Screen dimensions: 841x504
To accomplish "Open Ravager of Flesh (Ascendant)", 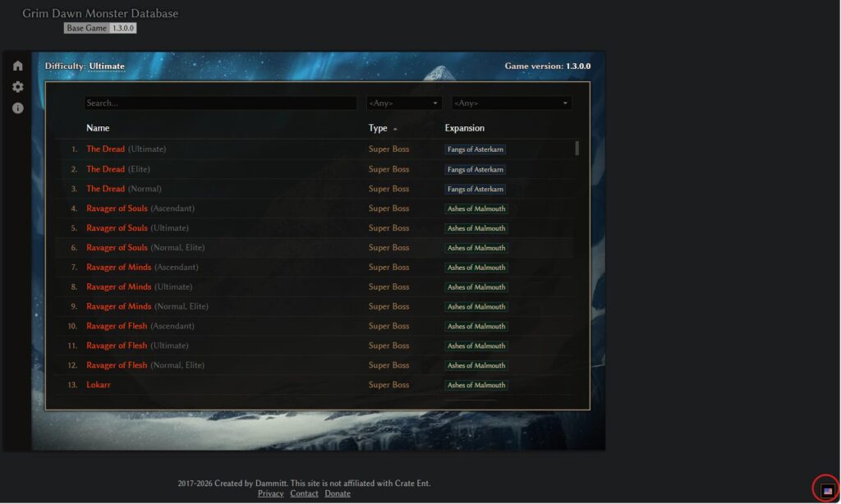I will coord(140,326).
